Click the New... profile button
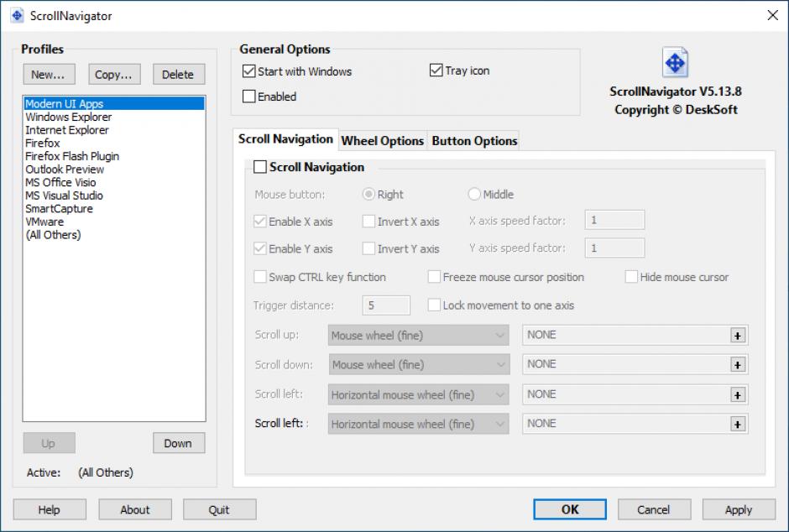This screenshot has width=789, height=532. [48, 75]
